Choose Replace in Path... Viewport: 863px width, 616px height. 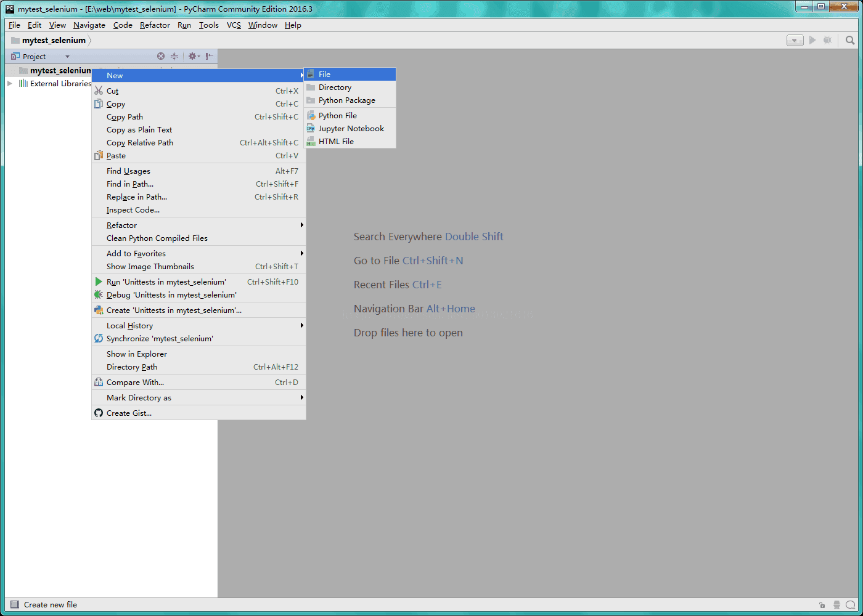click(x=198, y=197)
